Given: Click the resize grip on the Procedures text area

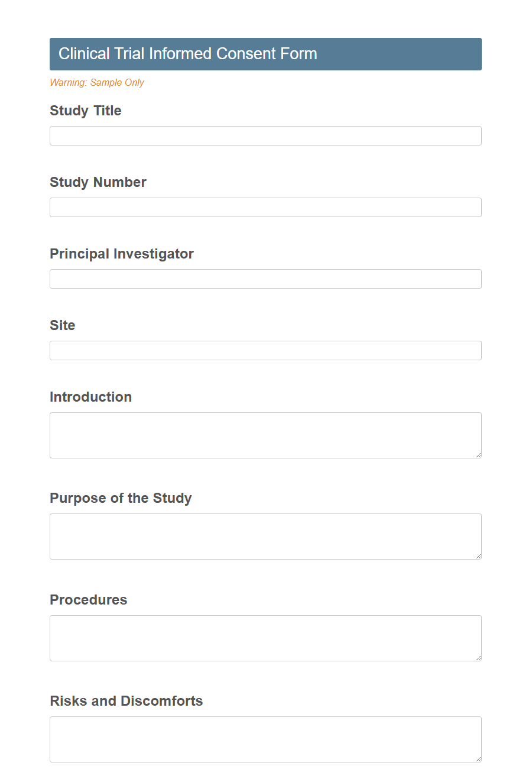Looking at the screenshot, I should pyautogui.click(x=478, y=657).
